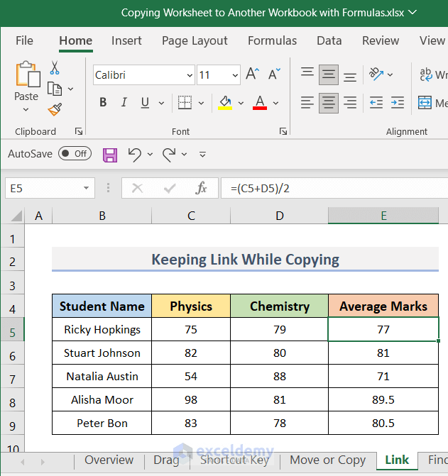Click the Increase Indent icon
Viewport: 448px width, 476px height.
pyautogui.click(x=398, y=103)
